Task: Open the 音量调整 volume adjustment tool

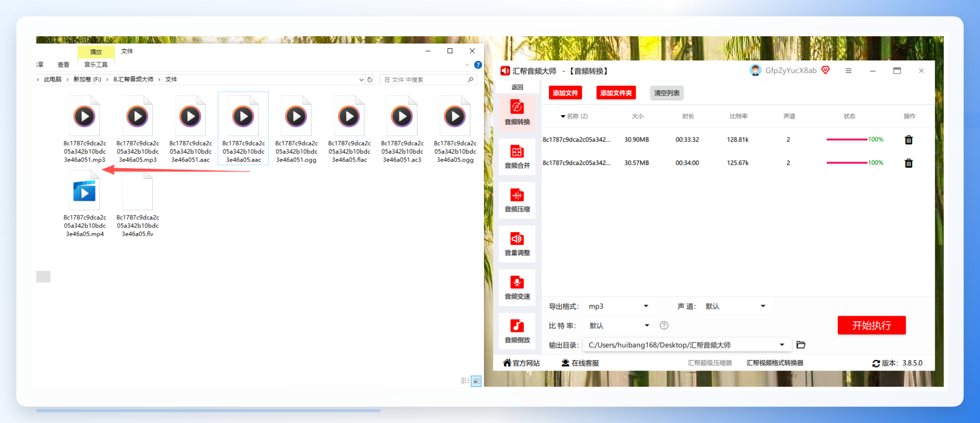Action: click(x=517, y=244)
